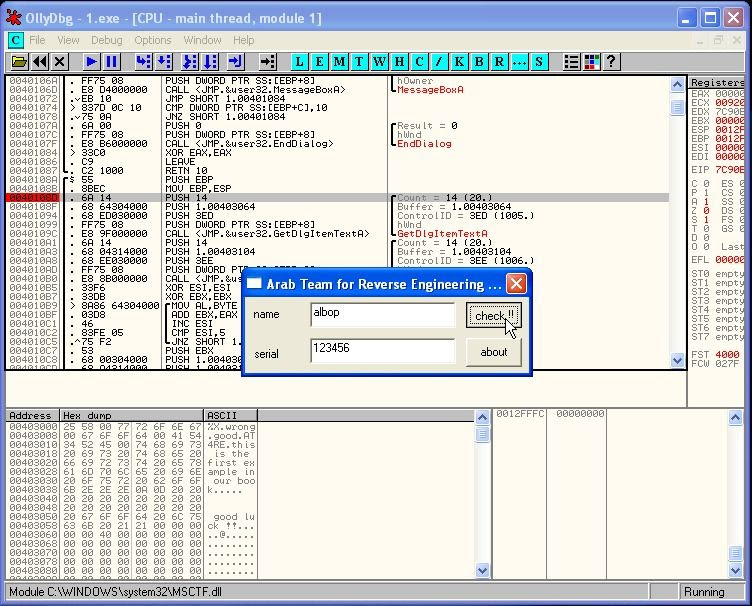Select the MessageBoxA call instruction line
This screenshot has height=606, width=752.
coord(338,90)
